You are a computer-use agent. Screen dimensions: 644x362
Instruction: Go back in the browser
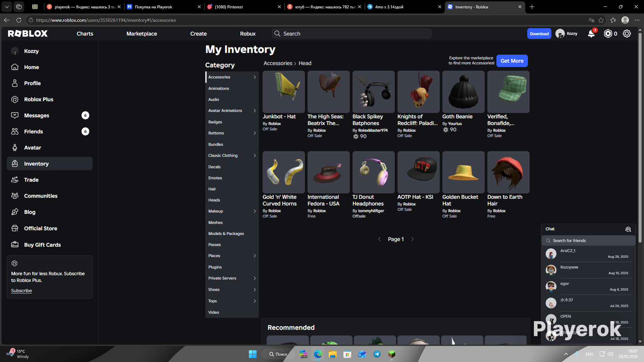coord(7,20)
